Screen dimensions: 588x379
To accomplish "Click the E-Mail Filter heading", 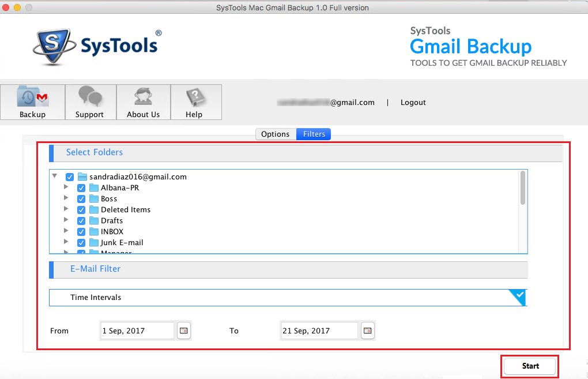I will 95,269.
